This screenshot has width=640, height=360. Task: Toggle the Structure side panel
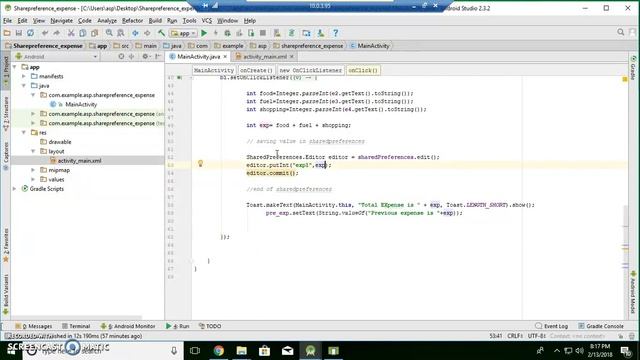6,113
